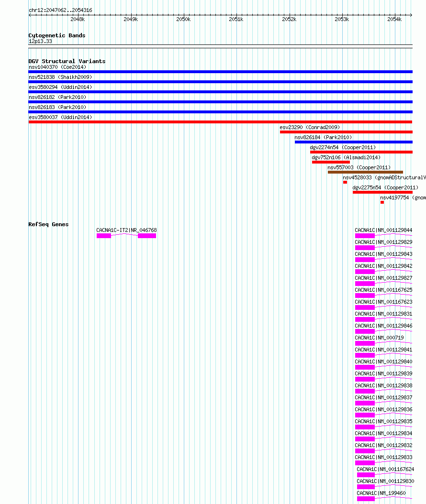Click the blue bar under nsv826184
Image resolution: width=426 pixels, height=504 pixels.
tap(354, 142)
